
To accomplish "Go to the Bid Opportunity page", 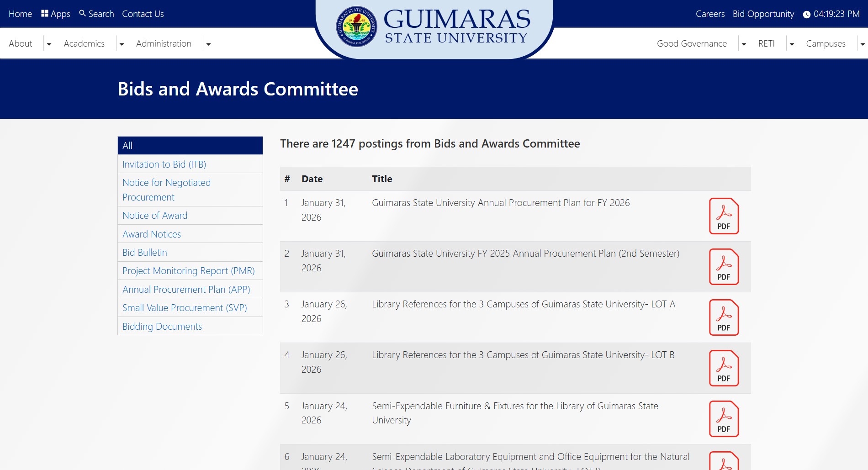I will (x=763, y=14).
